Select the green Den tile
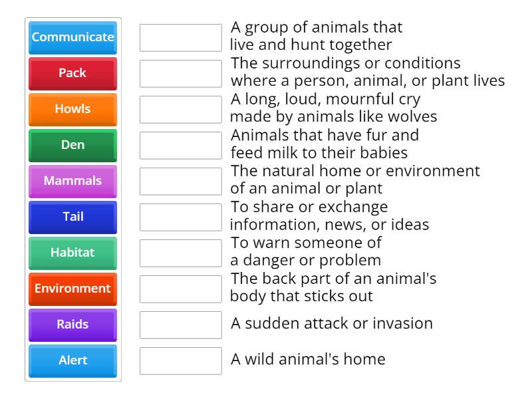532x399 pixels. [72, 145]
